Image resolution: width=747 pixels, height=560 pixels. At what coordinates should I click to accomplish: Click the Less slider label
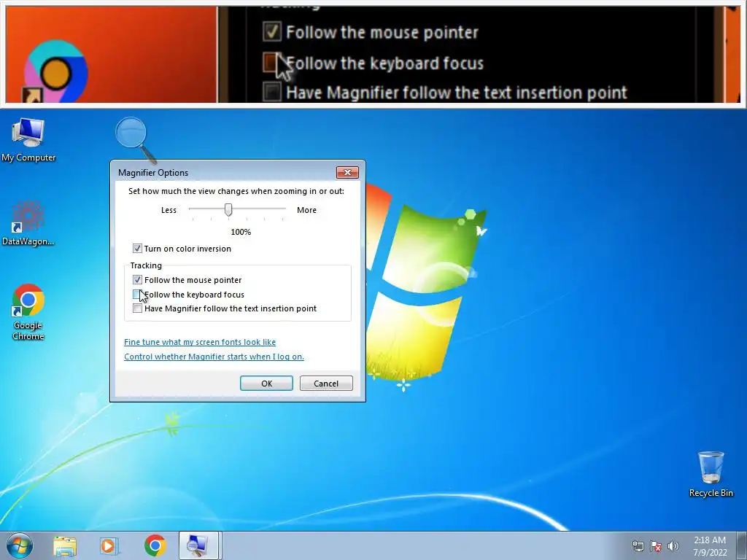(x=169, y=210)
